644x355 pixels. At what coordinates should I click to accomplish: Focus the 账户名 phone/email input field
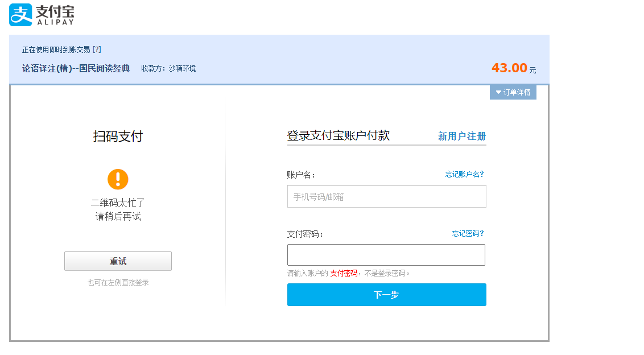(x=386, y=196)
